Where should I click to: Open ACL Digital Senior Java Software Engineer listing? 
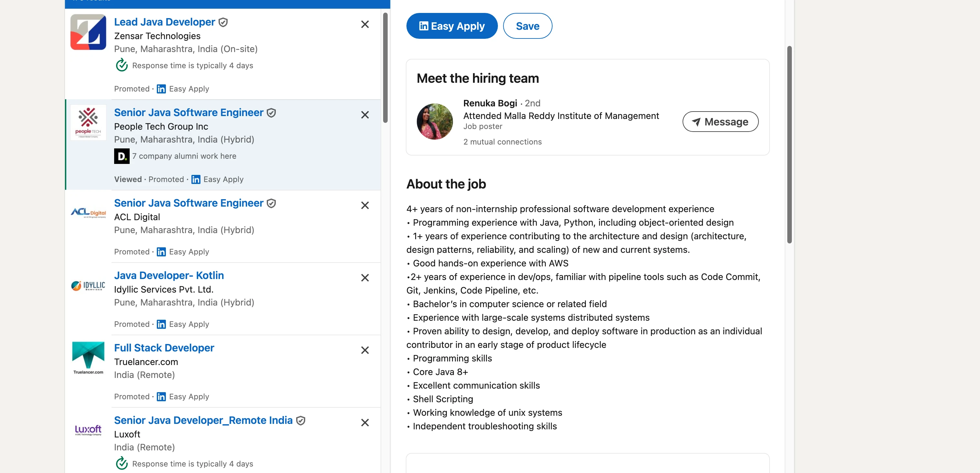[x=189, y=203]
